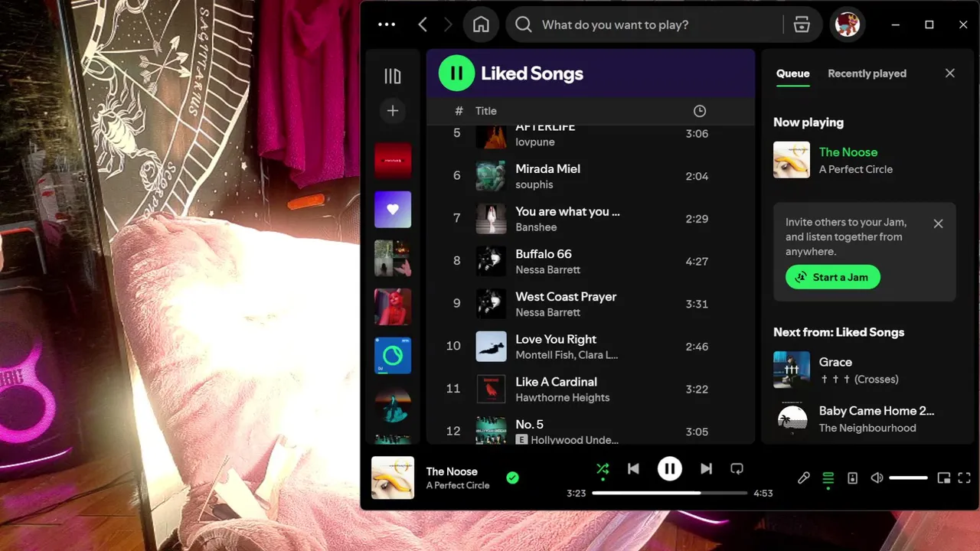Open the user profile avatar
This screenshot has width=980, height=551.
coord(848,24)
